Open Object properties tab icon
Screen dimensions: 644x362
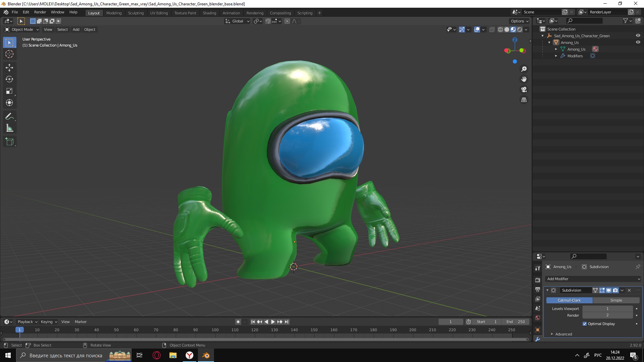coord(538,330)
